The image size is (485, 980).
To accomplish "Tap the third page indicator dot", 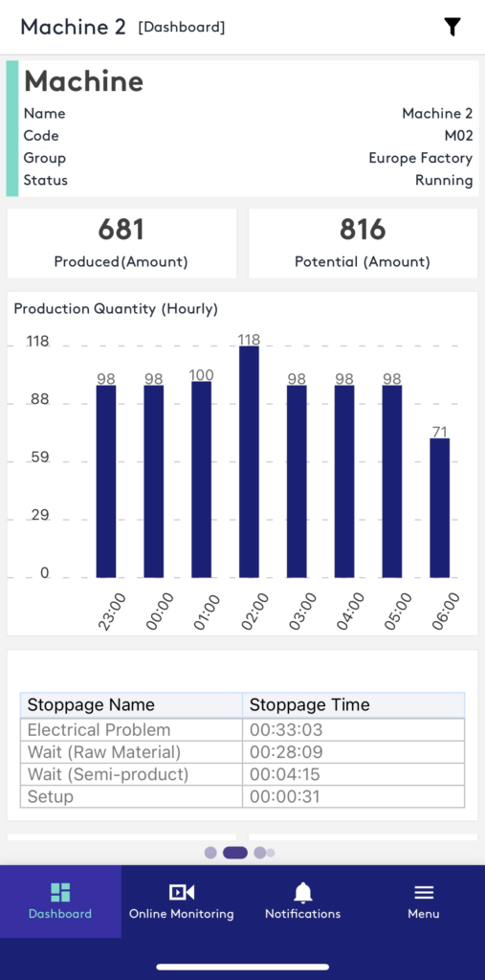I will coord(259,853).
